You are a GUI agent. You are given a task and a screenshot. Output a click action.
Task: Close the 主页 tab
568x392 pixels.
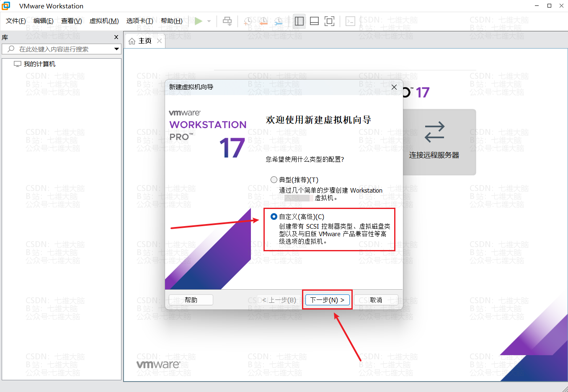point(159,41)
